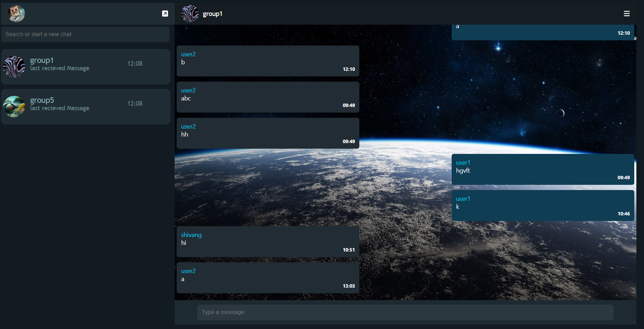Open the group1 conversation in chat list

pyautogui.click(x=86, y=67)
